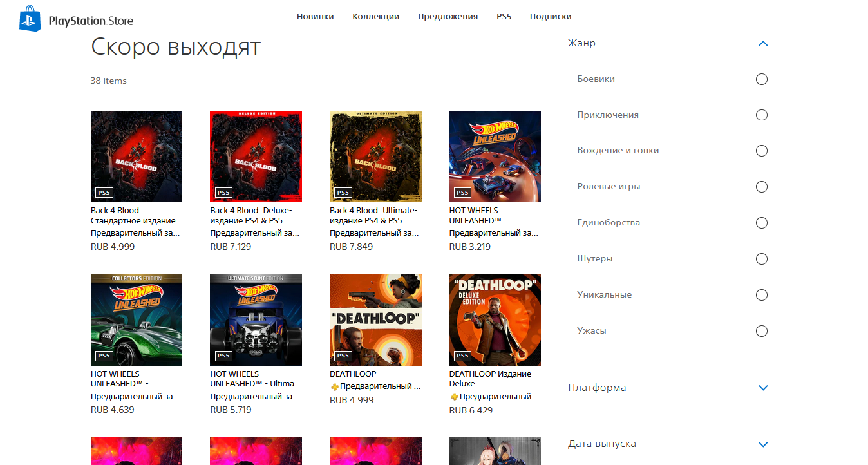Select the Боевики genre radio button
Screen dimensions: 868x465
pyautogui.click(x=762, y=79)
